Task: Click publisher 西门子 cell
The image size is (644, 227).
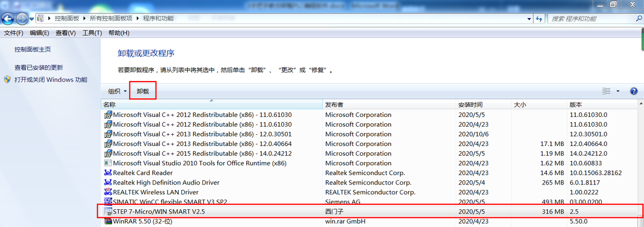Action: [x=333, y=211]
